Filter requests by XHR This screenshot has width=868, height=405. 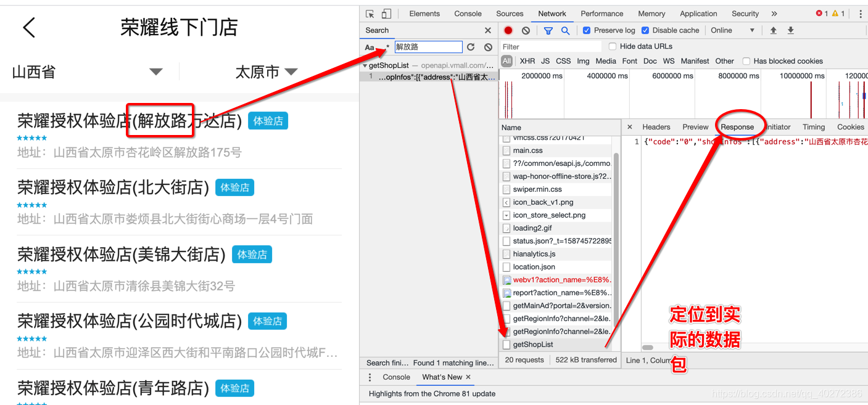(x=527, y=61)
